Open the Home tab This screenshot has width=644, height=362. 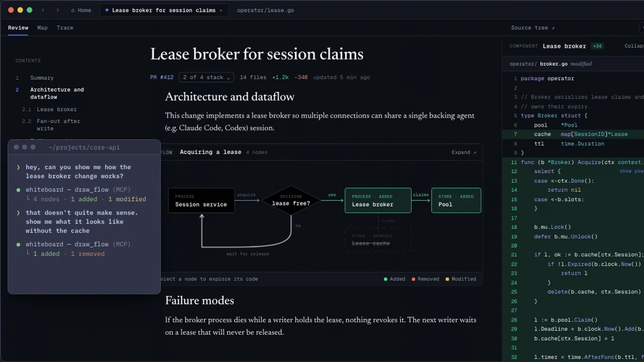pyautogui.click(x=81, y=10)
